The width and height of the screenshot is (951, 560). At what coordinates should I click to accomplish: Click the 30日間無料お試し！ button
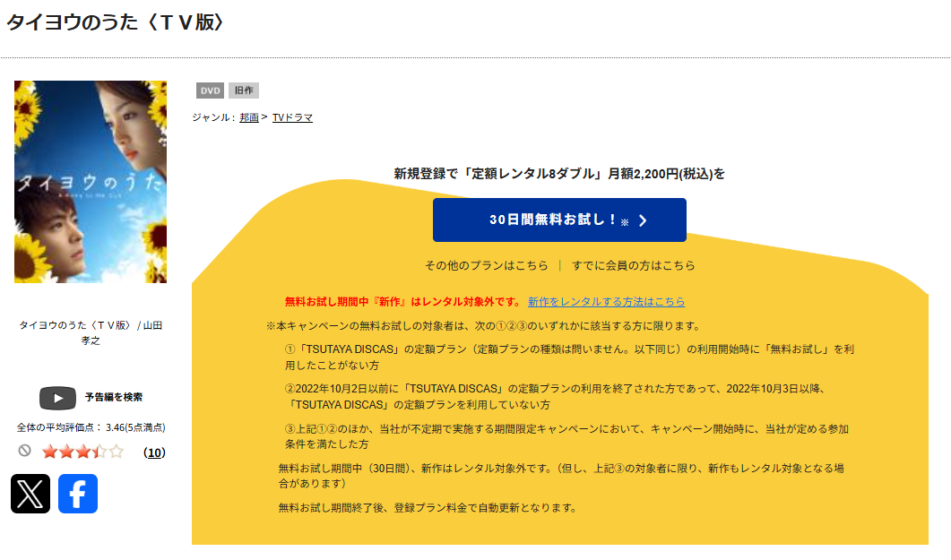tap(559, 220)
